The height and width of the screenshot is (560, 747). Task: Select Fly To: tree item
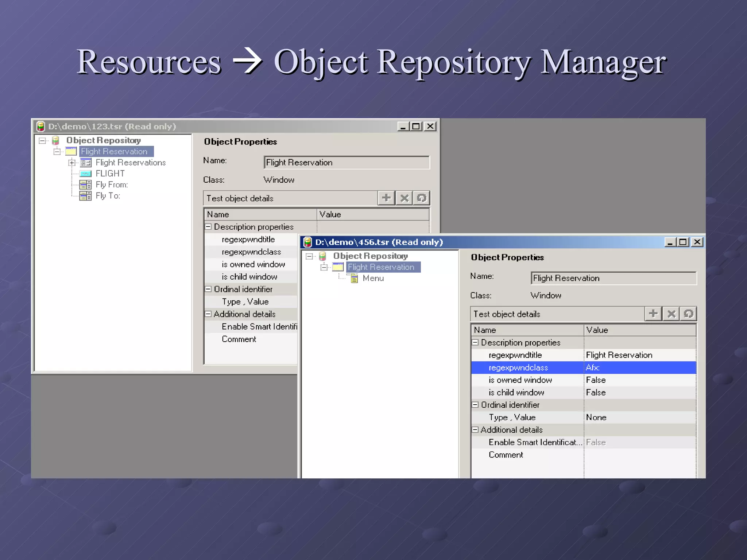point(108,196)
